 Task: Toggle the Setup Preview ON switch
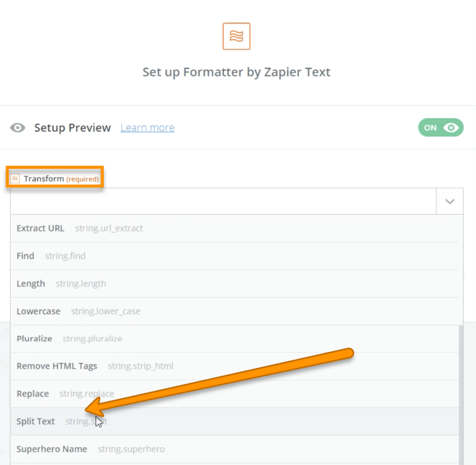coord(440,128)
